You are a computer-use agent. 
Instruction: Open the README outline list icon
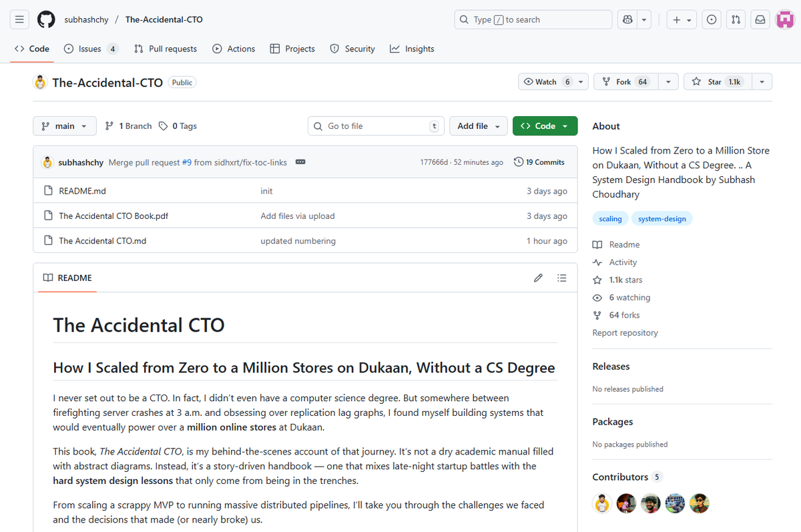tap(562, 278)
